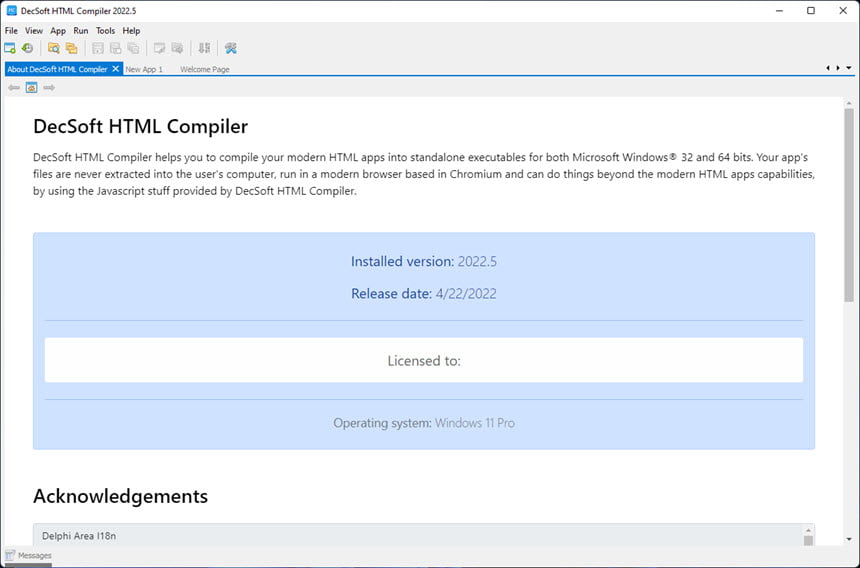The width and height of the screenshot is (860, 568).
Task: Open the File menu
Action: click(x=11, y=31)
